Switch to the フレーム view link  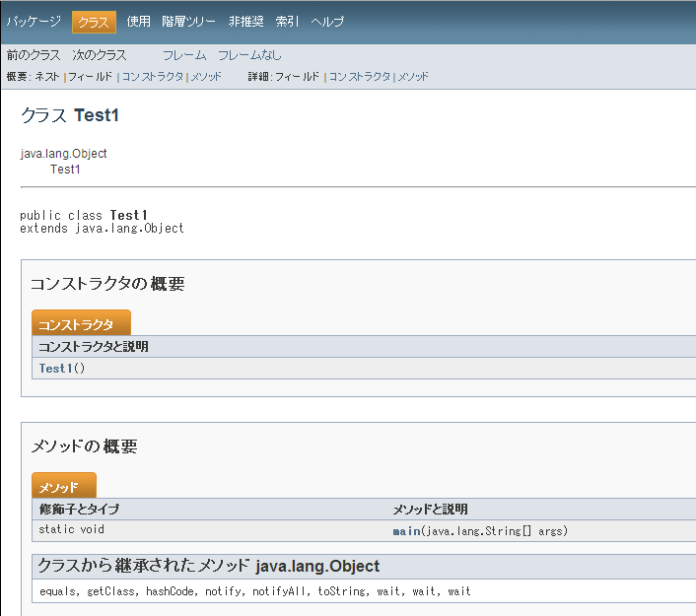(x=184, y=55)
